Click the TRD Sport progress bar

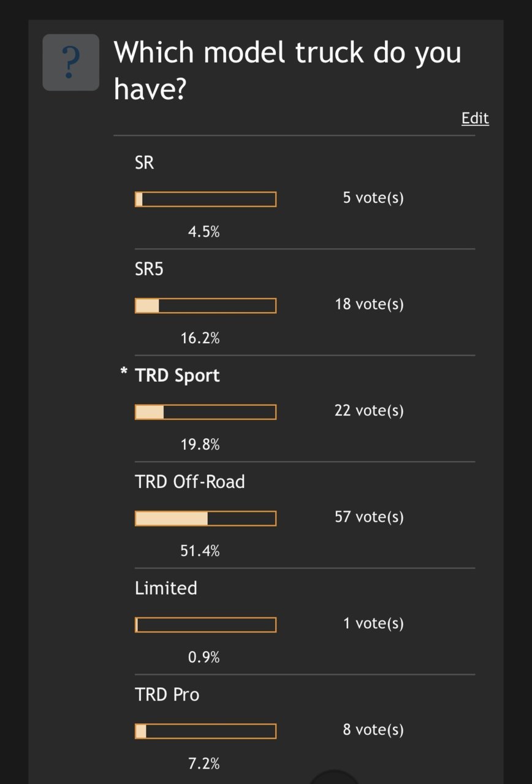206,412
